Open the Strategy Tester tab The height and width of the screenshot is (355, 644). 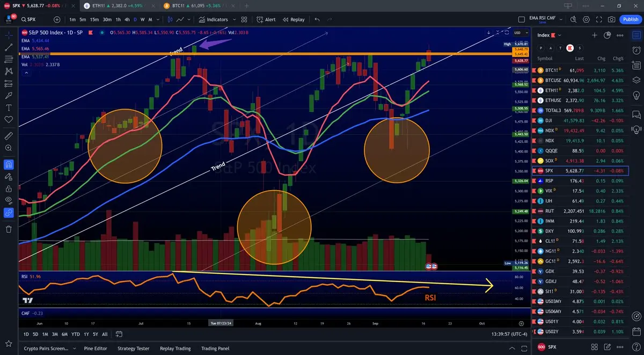133,349
